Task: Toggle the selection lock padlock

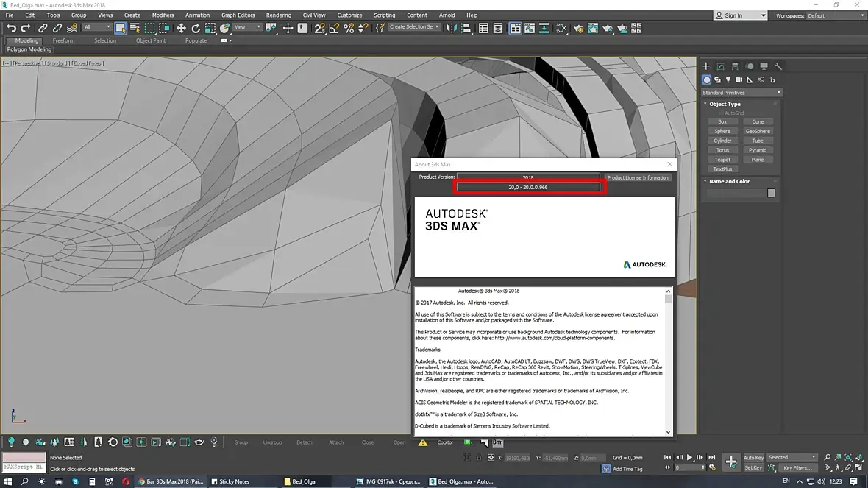Action: (480, 458)
